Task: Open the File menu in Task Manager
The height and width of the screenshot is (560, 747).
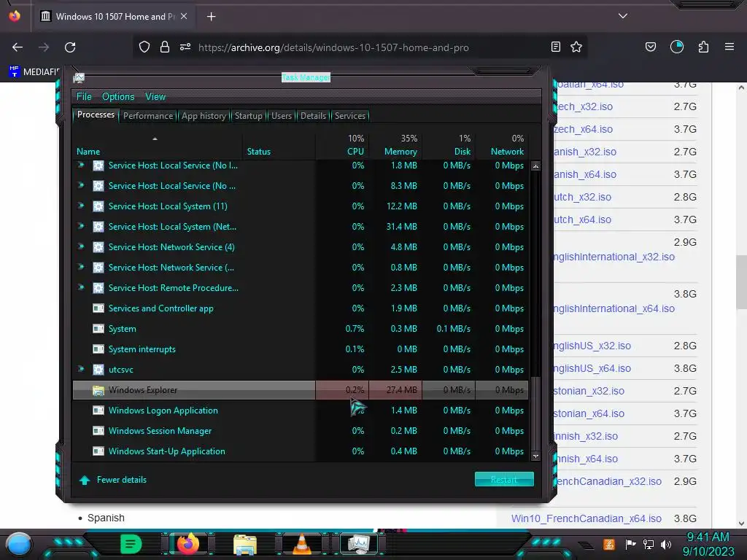Action: click(84, 97)
